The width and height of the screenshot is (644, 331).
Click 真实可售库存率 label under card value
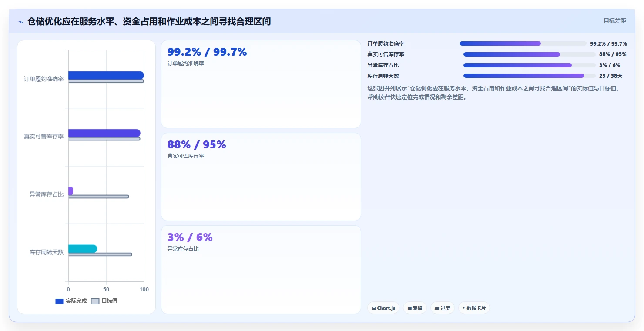pos(186,156)
